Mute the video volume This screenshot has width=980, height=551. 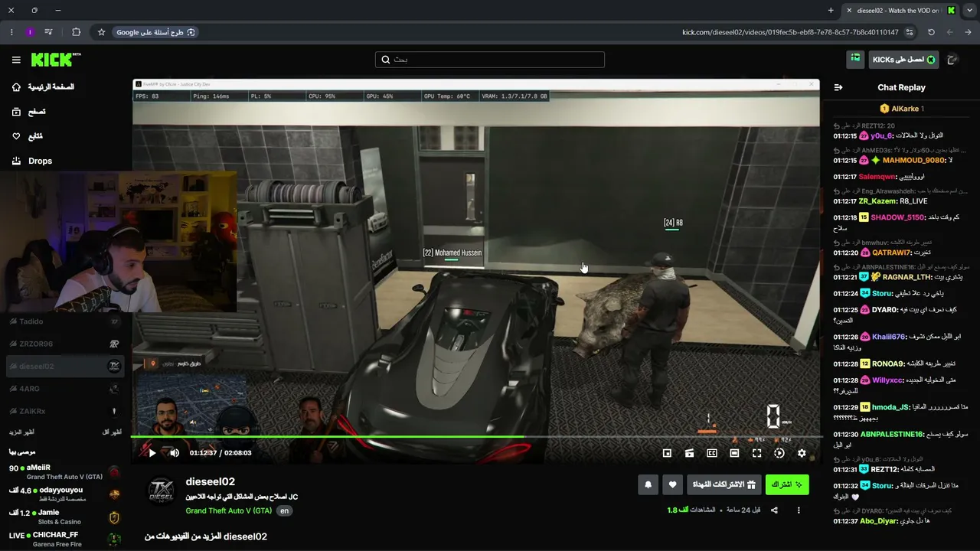(175, 453)
